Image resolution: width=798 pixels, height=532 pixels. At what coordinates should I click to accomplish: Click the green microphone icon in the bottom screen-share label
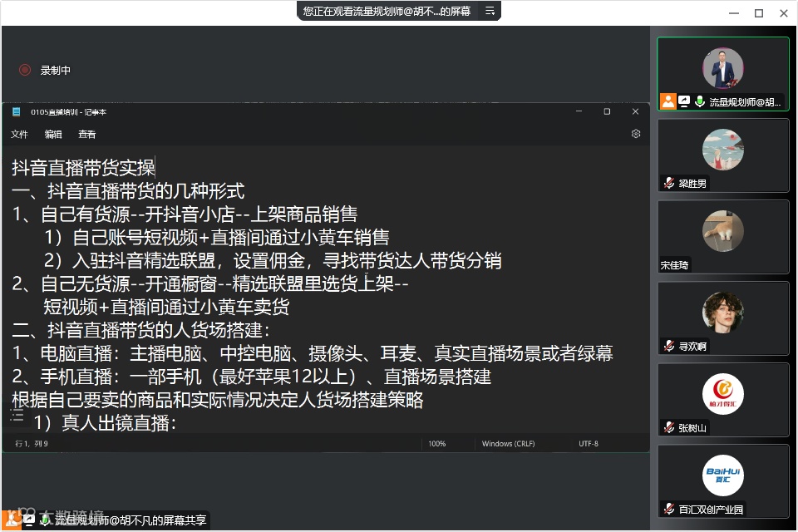[45, 520]
